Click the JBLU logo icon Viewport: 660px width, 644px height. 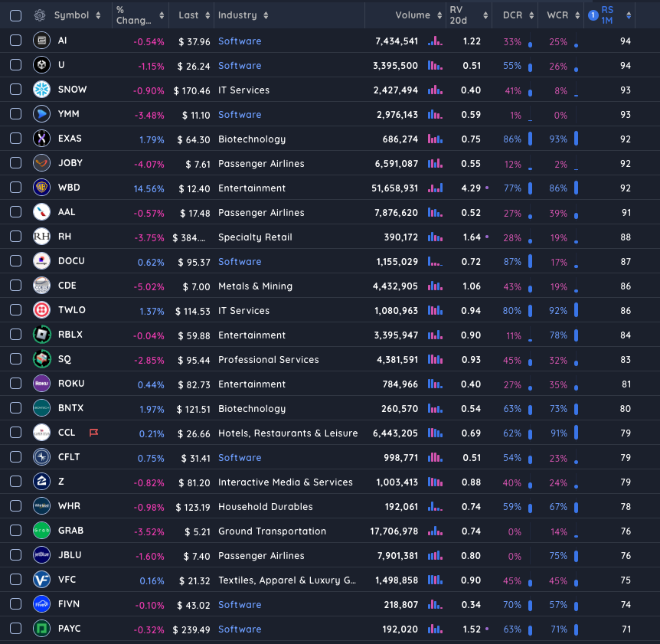41,554
